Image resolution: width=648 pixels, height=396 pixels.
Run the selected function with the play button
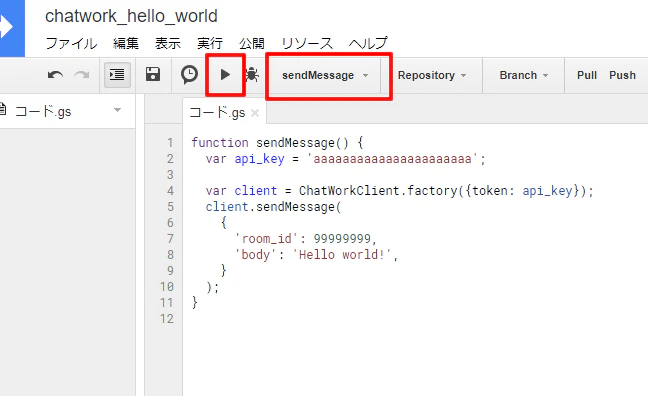click(x=225, y=75)
